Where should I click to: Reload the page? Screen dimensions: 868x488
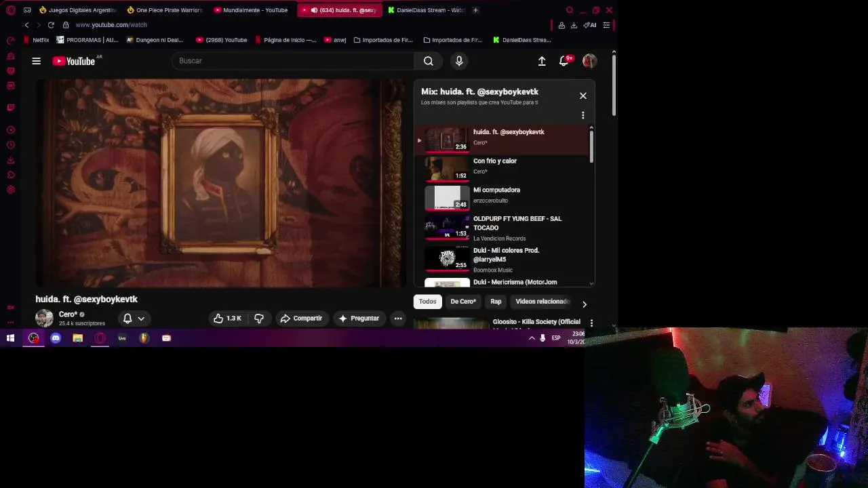click(51, 25)
